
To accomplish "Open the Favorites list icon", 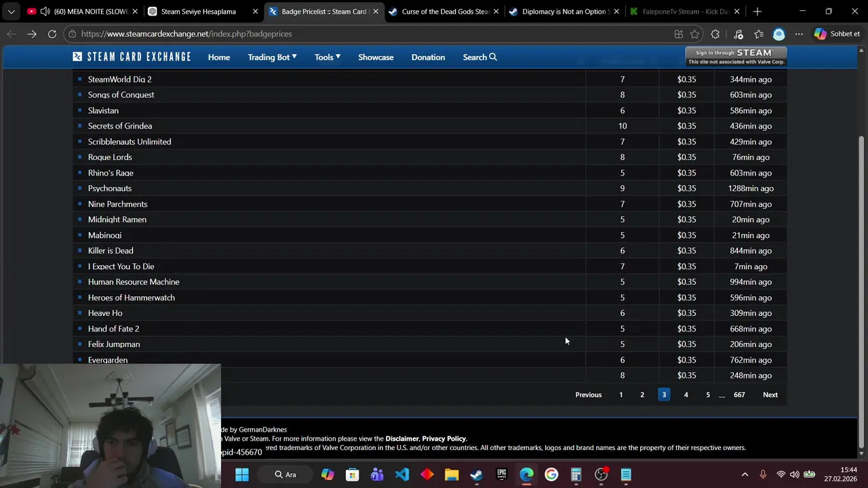I will [759, 34].
